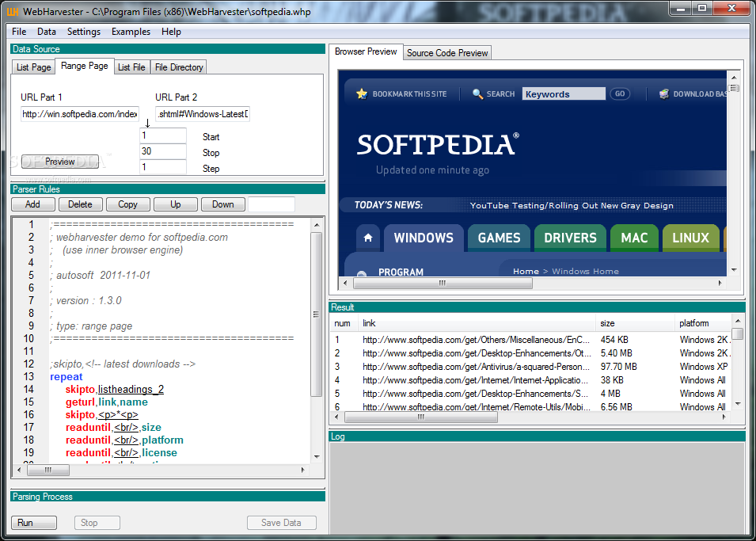756x541 pixels.
Task: Open the Settings menu
Action: tap(83, 32)
